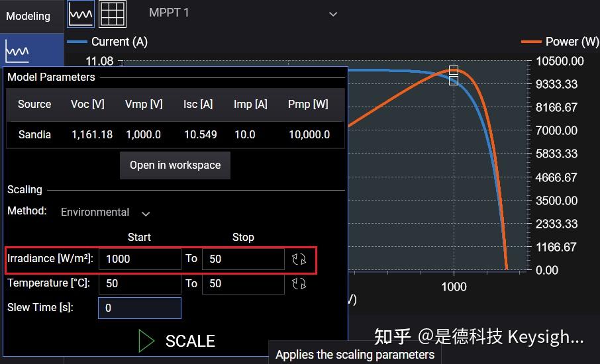Open the MPPT 1 dropdown
600x364 pixels.
tap(243, 13)
